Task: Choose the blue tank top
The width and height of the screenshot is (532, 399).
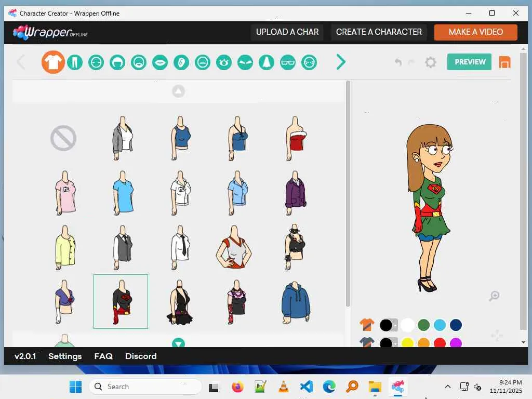Action: pyautogui.click(x=180, y=138)
